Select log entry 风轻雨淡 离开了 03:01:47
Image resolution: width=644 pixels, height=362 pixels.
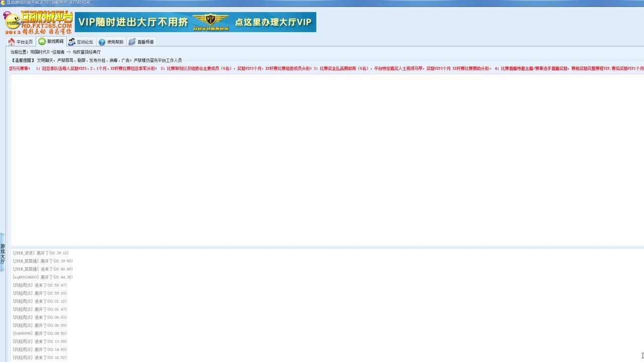click(x=40, y=310)
